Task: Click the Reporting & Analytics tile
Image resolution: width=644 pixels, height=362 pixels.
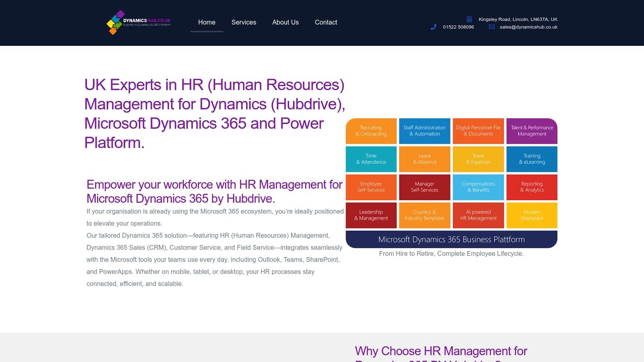Action: pos(532,187)
